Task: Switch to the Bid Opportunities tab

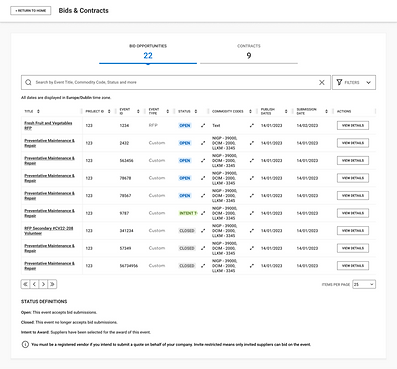Action: [148, 53]
